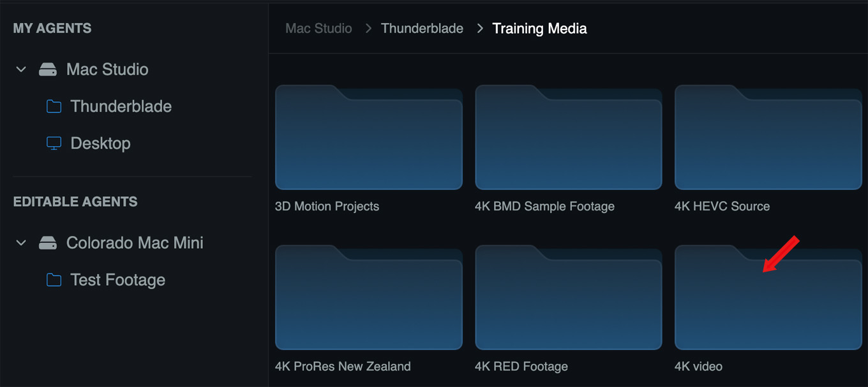The image size is (868, 387).
Task: Open the 4K video folder thumbnail
Action: pos(768,298)
